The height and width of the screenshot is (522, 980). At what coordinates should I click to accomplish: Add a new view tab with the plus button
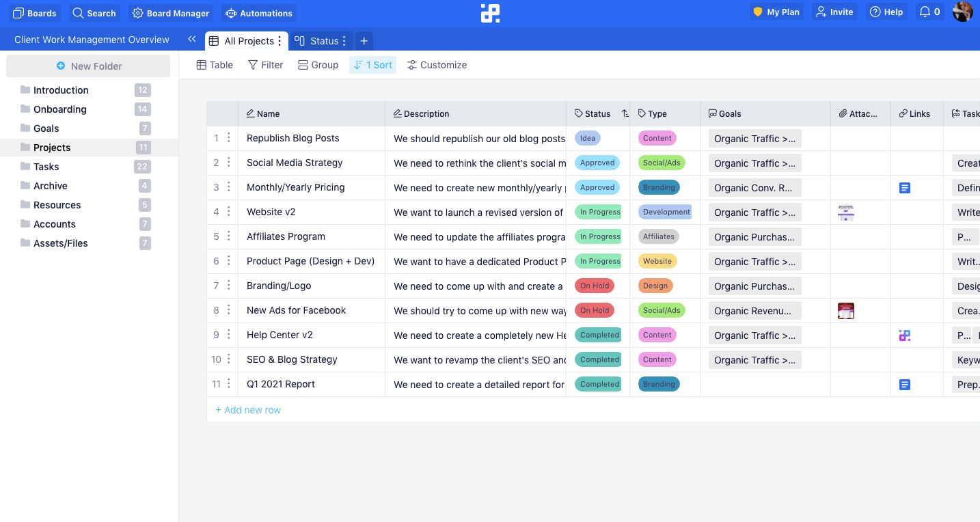364,40
